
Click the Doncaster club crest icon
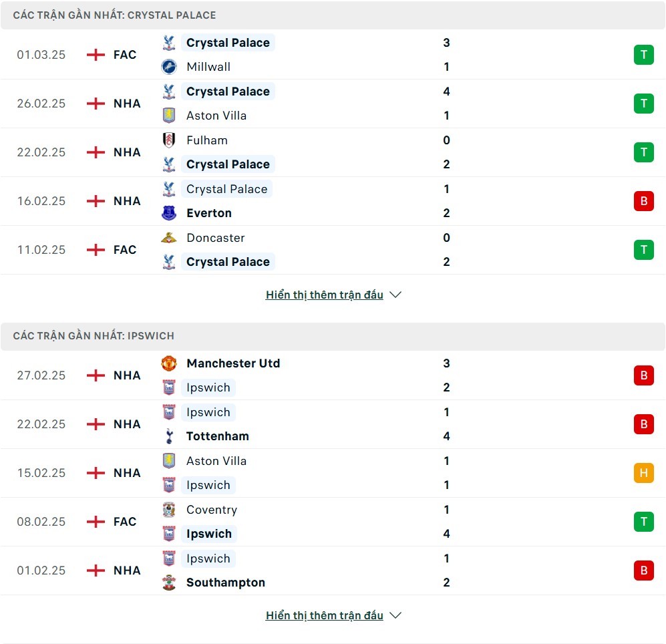click(169, 238)
